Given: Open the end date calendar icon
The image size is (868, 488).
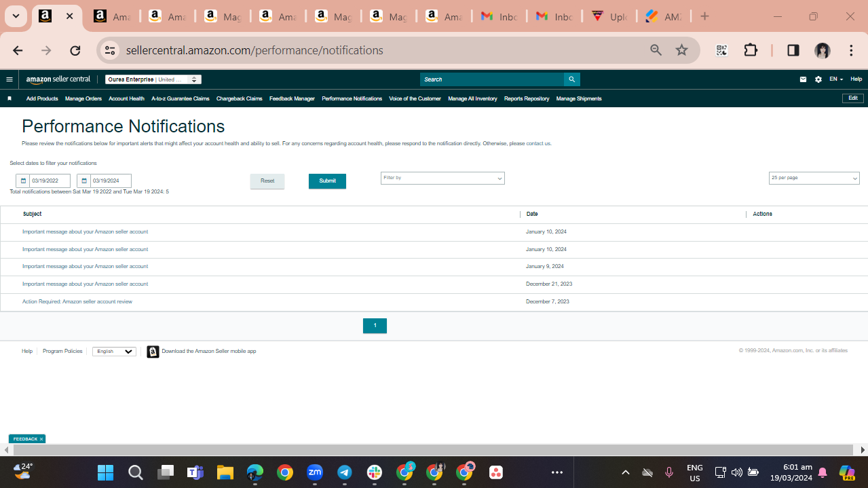Looking at the screenshot, I should pos(84,181).
